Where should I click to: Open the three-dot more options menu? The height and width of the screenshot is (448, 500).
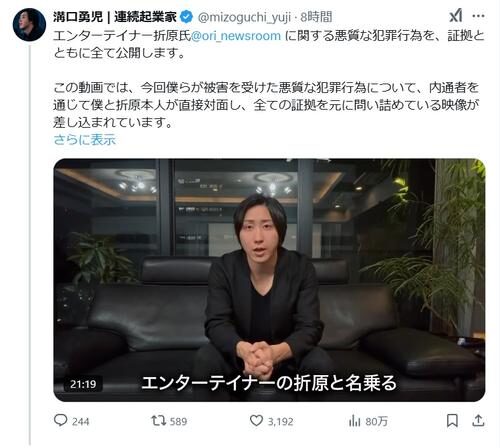point(478,16)
